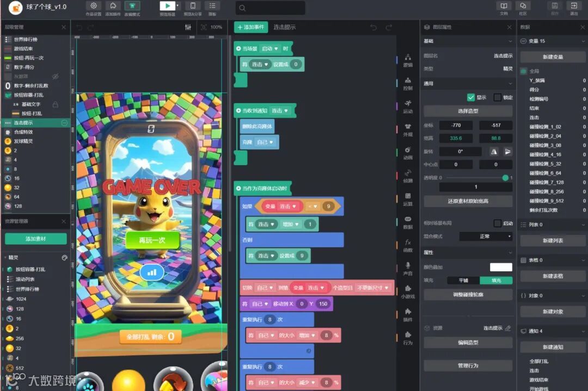Image resolution: width=588 pixels, height=391 pixels.
Task: Open the 逻辑 logic block category
Action: click(x=408, y=60)
